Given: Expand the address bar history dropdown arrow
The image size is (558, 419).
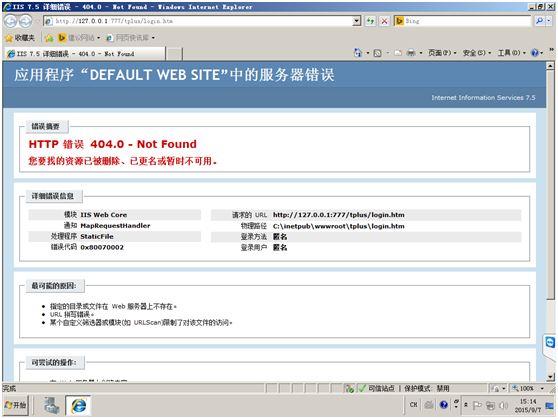Looking at the screenshot, I should (357, 21).
